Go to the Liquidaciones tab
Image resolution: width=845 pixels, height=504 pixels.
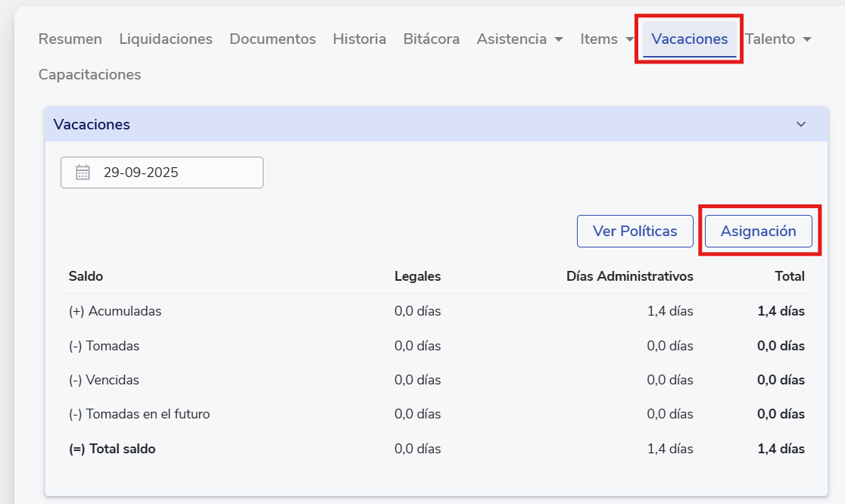coord(166,39)
